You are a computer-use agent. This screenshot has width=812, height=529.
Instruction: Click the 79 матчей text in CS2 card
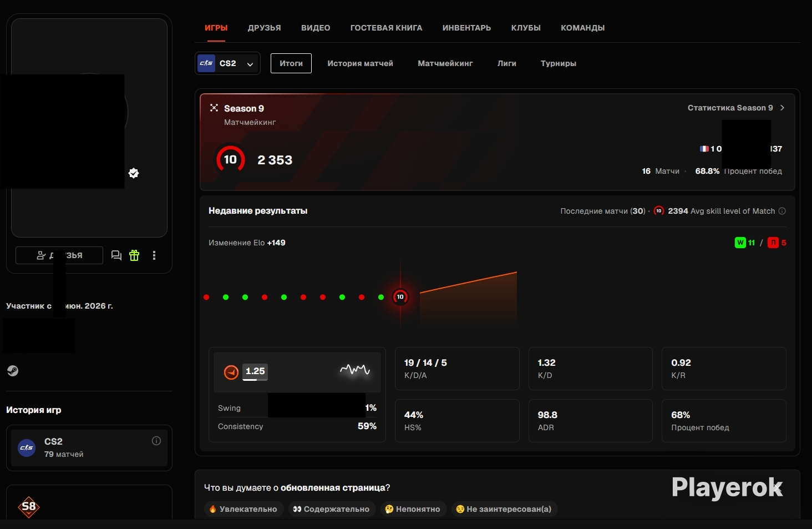click(64, 454)
